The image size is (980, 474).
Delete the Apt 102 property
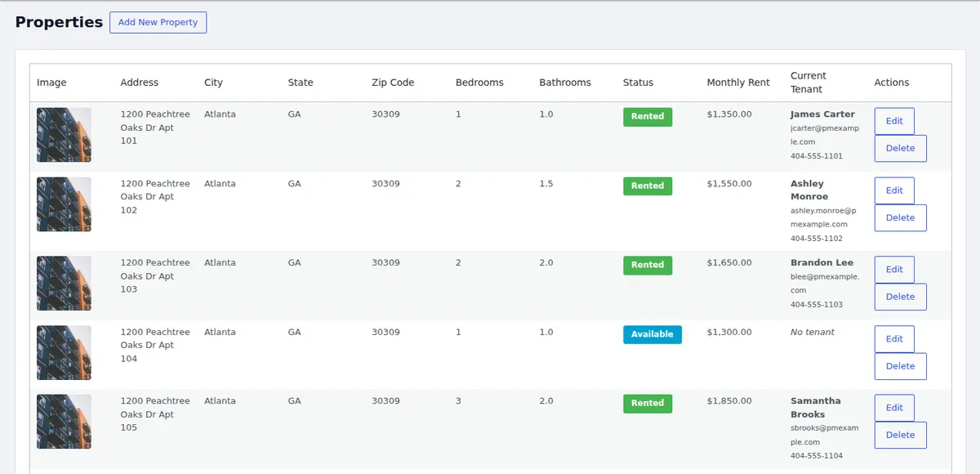[901, 217]
